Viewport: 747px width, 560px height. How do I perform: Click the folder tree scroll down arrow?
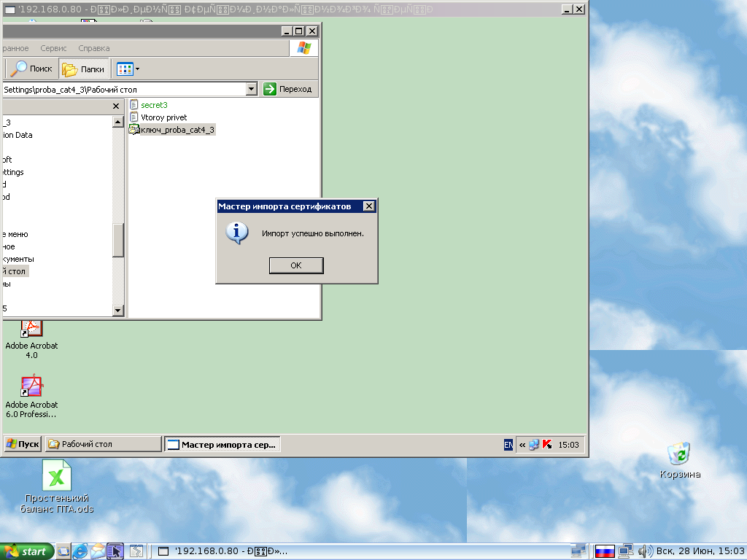pyautogui.click(x=118, y=311)
